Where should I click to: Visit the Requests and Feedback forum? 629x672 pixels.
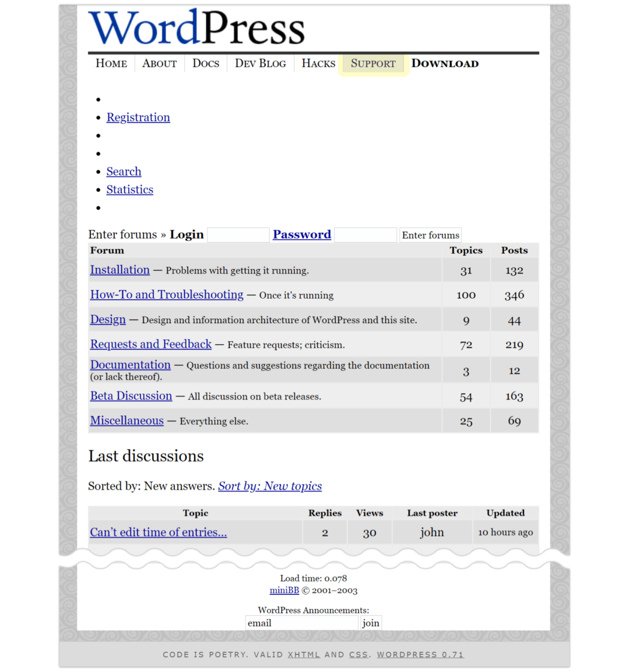(150, 344)
